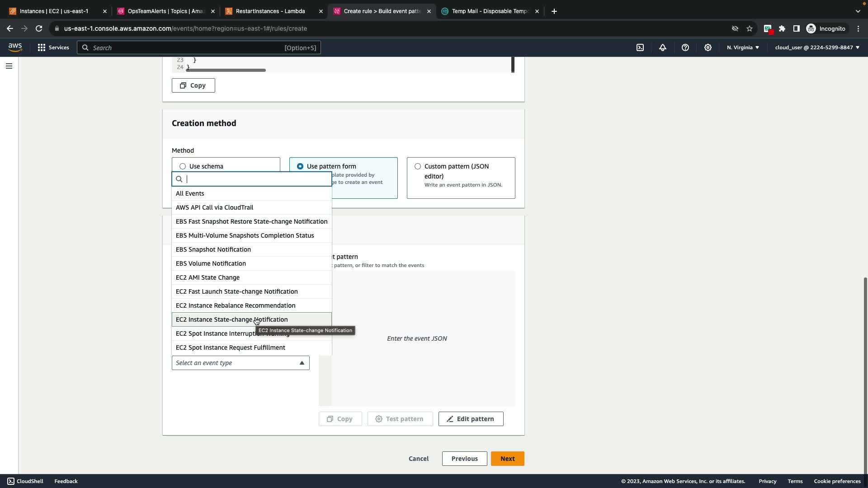Select the Use schema radio option
Viewport: 868px width, 488px height.
pyautogui.click(x=183, y=166)
